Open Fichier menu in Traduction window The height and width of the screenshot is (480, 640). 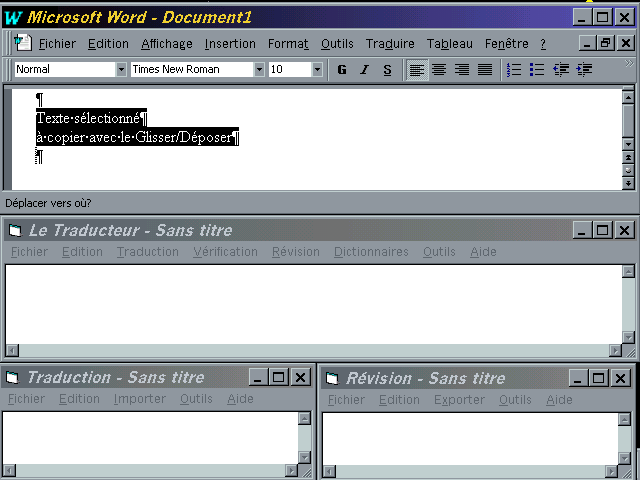click(27, 399)
